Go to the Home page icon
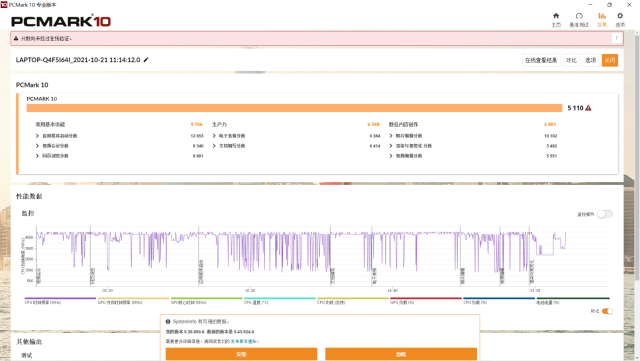 pyautogui.click(x=556, y=16)
